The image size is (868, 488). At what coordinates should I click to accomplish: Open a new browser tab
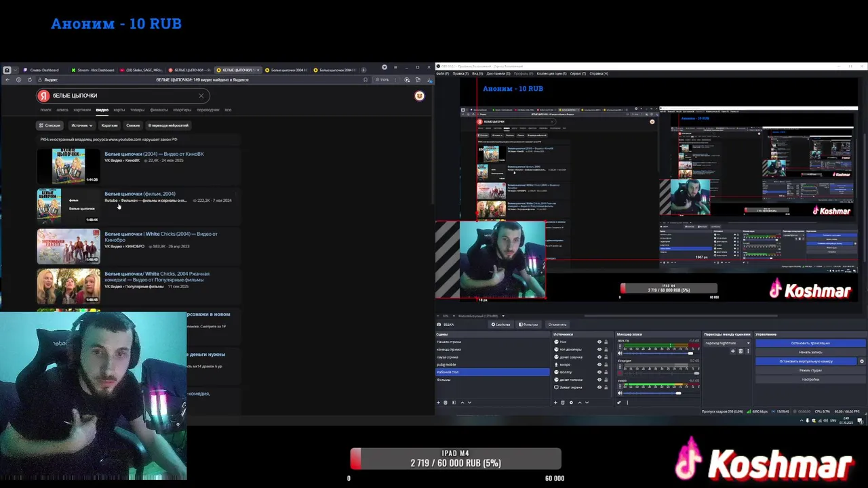click(363, 70)
